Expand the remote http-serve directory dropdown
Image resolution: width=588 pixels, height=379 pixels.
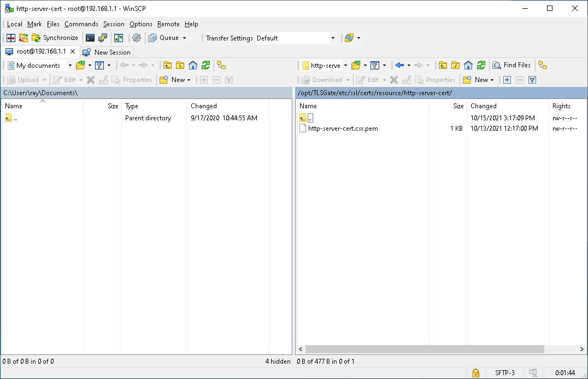pyautogui.click(x=345, y=65)
